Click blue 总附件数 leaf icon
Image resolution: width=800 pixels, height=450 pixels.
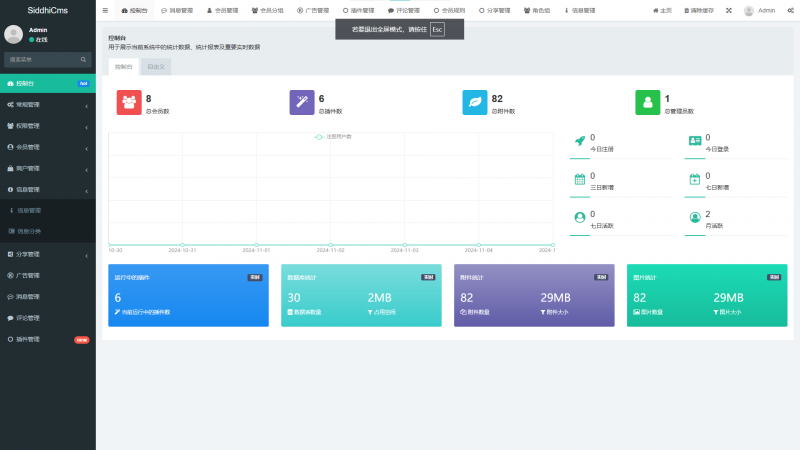coord(475,103)
